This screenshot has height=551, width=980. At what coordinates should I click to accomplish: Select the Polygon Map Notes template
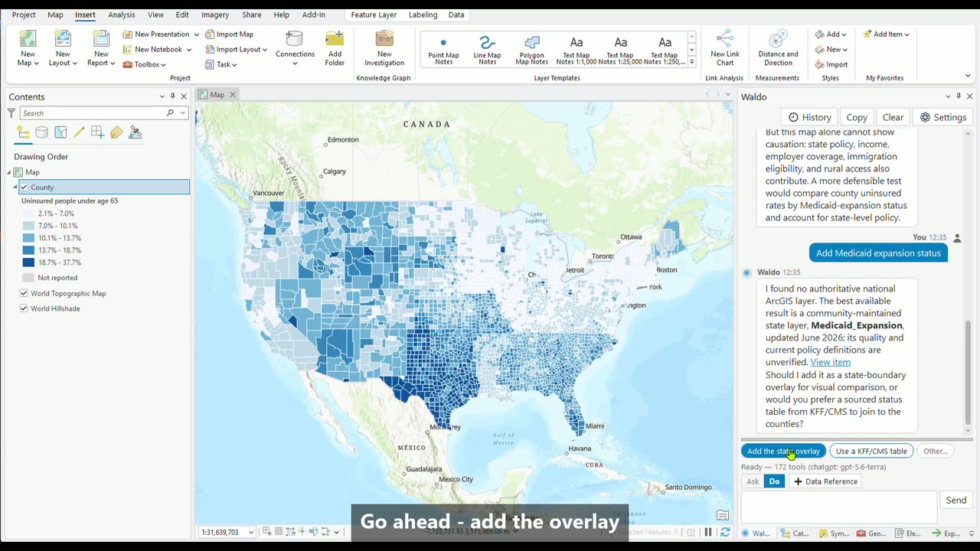(531, 51)
